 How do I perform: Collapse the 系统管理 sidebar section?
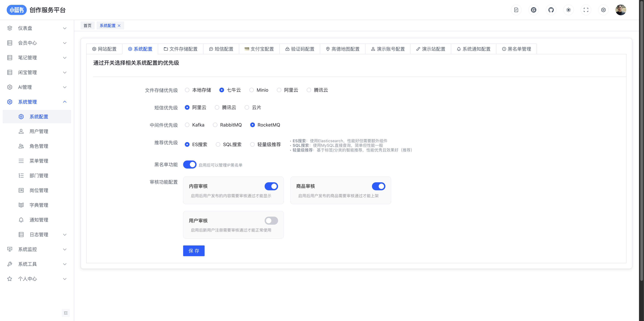37,102
